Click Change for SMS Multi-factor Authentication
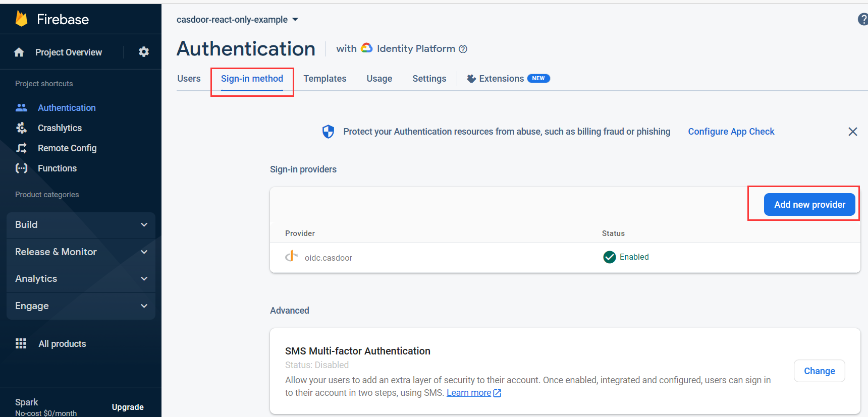This screenshot has height=417, width=868. [819, 371]
